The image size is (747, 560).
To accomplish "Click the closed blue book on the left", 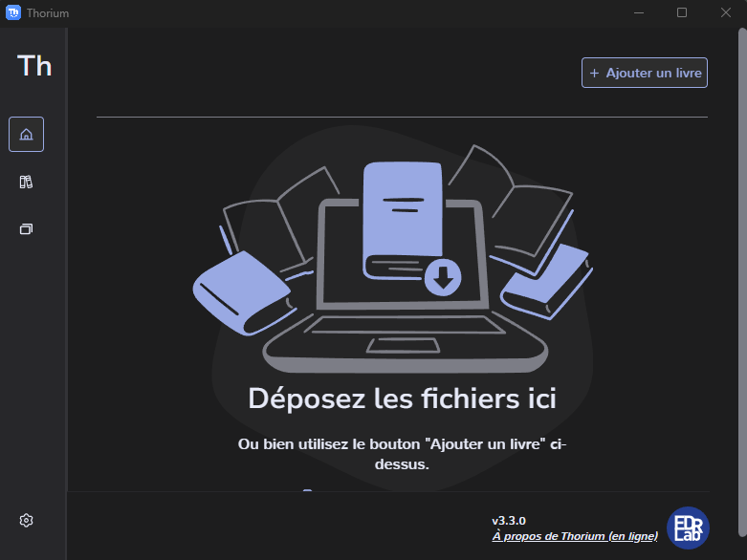I will pos(241,292).
